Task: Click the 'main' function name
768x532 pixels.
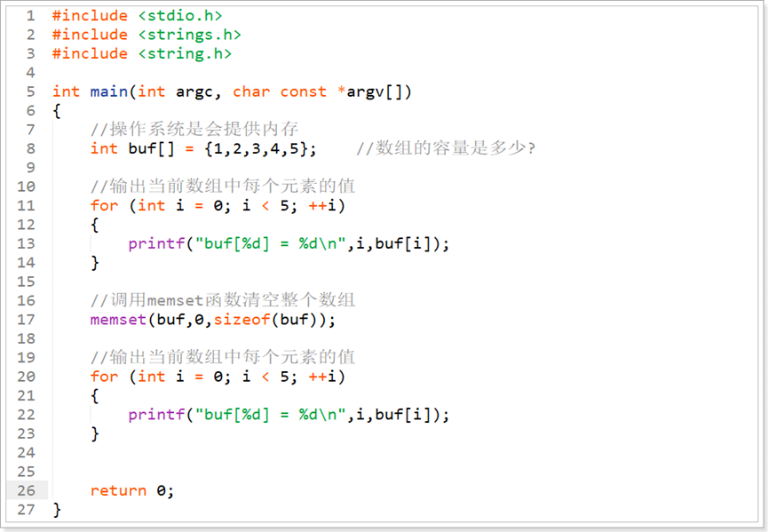Action: [x=108, y=91]
